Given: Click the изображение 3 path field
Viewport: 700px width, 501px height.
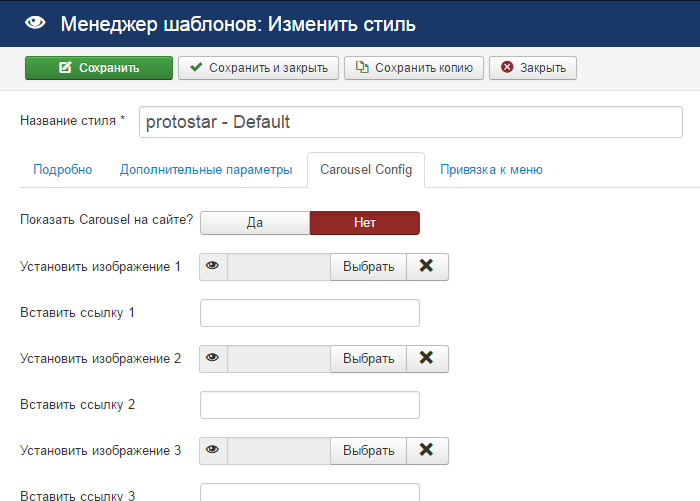Looking at the screenshot, I should (x=279, y=451).
